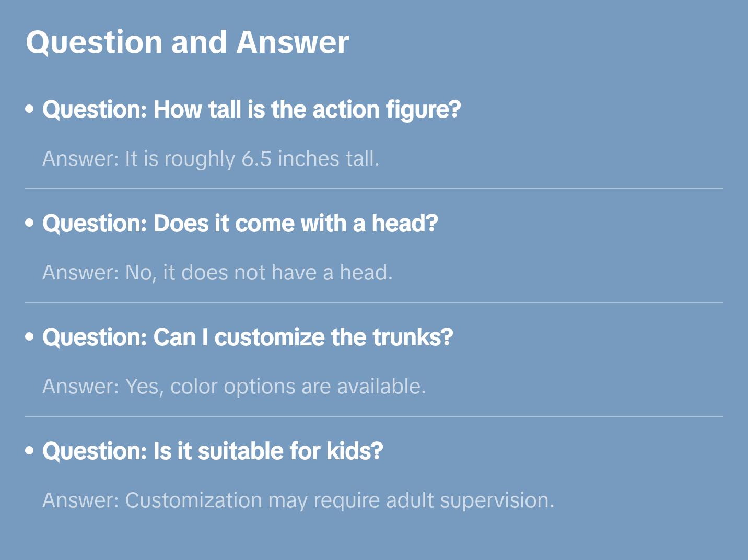Viewport: 748px width, 560px height.
Task: Expand the "Can I customize the trunks?" question
Action: 247,337
